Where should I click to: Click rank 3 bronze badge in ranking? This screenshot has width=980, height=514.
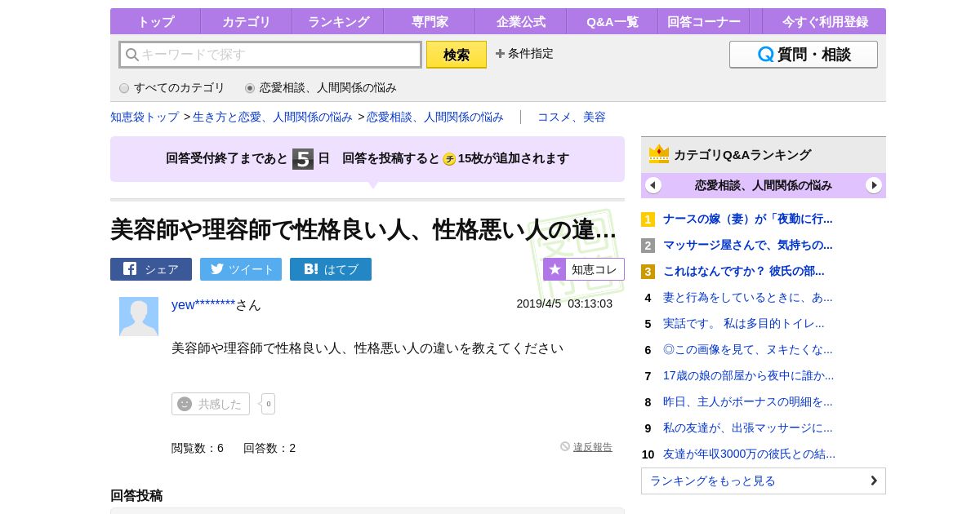648,272
